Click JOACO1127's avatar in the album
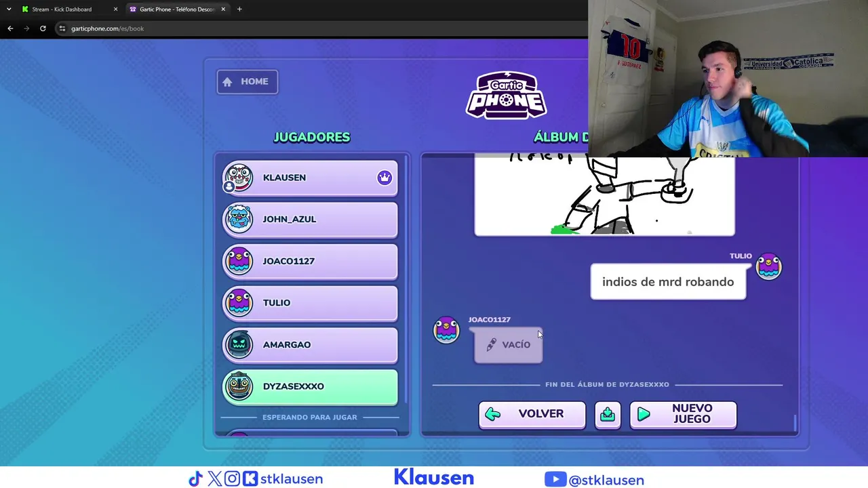This screenshot has height=488, width=868. [446, 330]
